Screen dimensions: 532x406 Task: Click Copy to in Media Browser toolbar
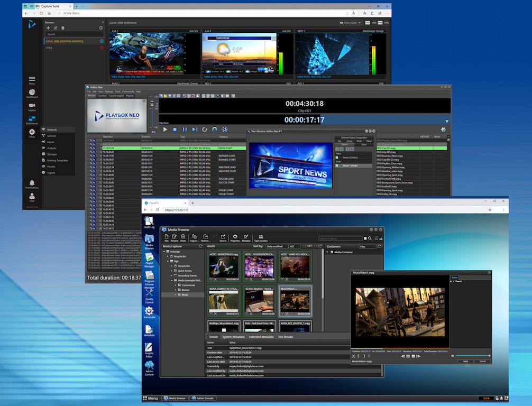(x=194, y=238)
